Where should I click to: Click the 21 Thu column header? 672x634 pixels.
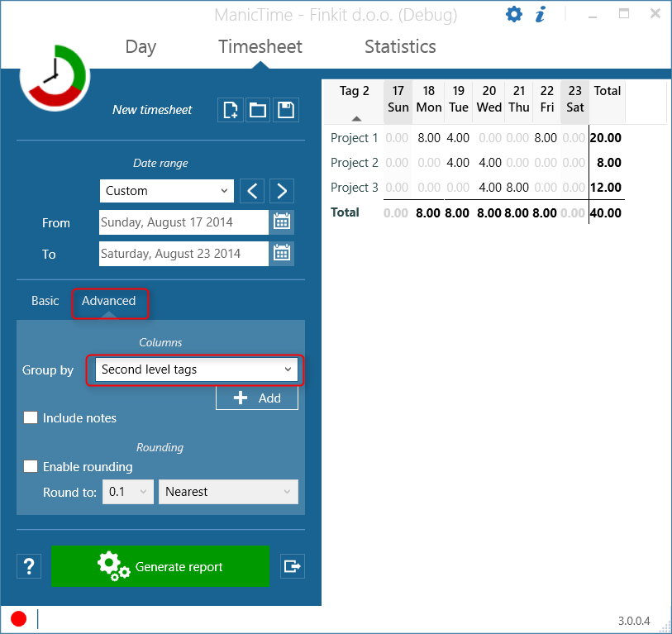point(519,102)
